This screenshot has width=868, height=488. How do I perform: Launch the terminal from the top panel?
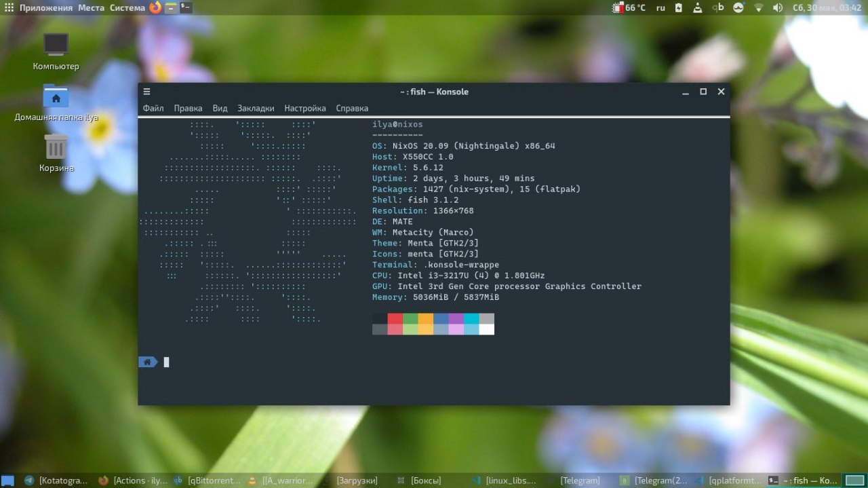pyautogui.click(x=186, y=7)
